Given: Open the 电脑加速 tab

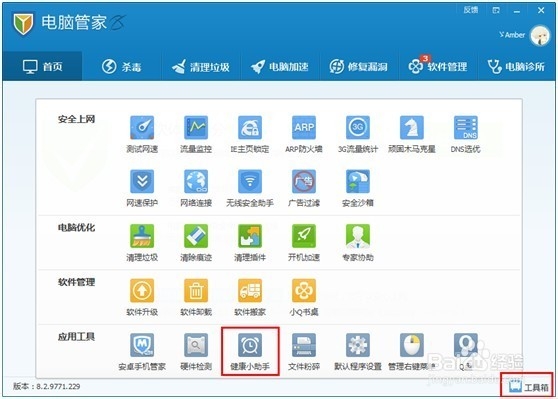Looking at the screenshot, I should (280, 66).
